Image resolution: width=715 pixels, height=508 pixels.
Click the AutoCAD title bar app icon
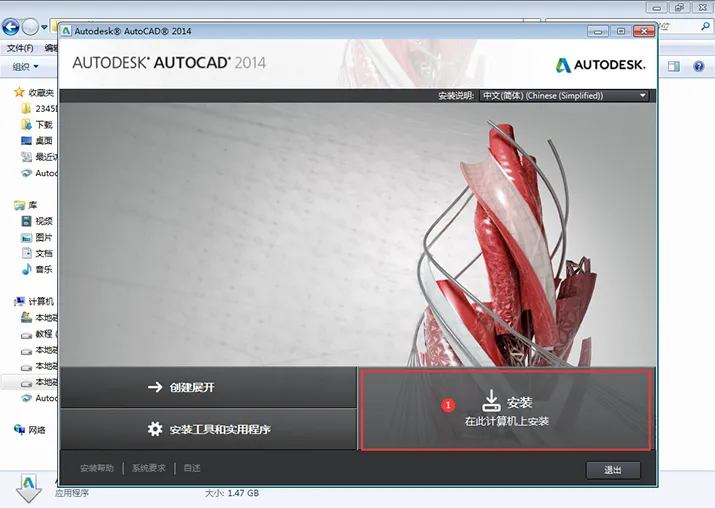point(67,31)
